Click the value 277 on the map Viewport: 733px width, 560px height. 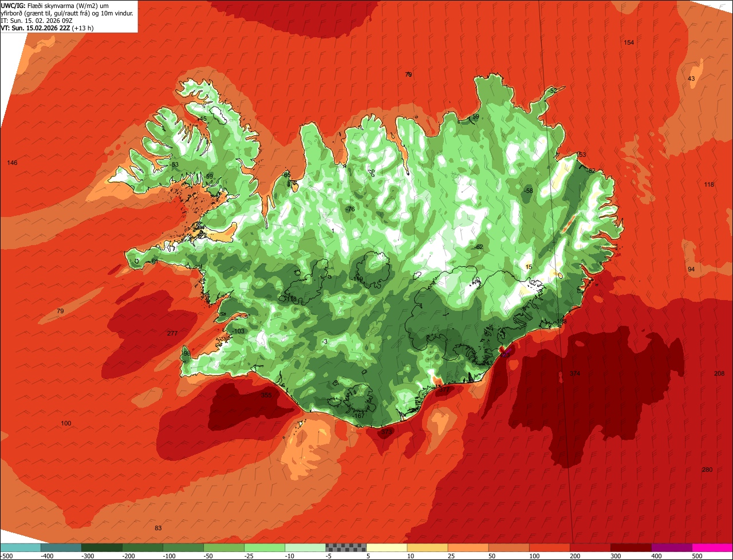pos(172,333)
